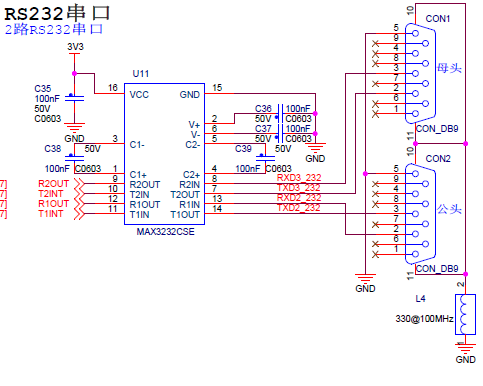Viewport: 483px width, 386px height.
Task: Click the VCC pin label on U11
Action: point(139,95)
